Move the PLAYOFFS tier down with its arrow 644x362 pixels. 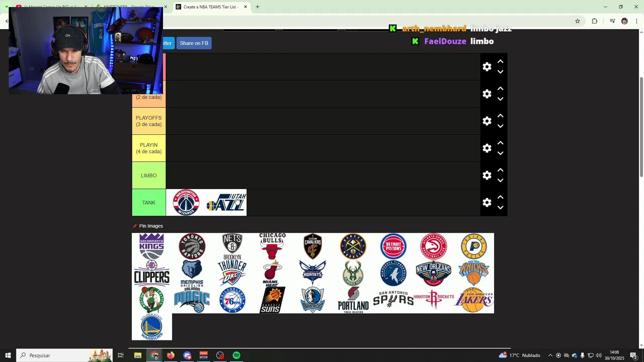pos(500,126)
